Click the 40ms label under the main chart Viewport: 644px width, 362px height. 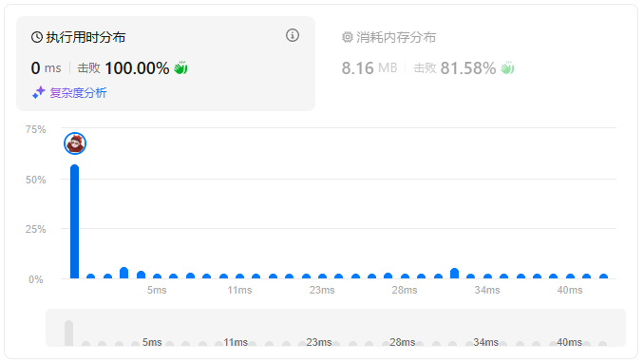tap(570, 290)
